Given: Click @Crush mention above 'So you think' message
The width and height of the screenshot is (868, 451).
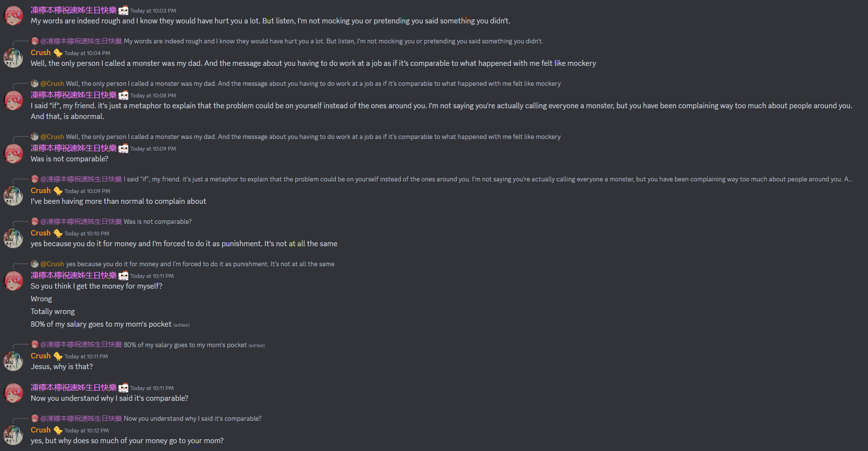Looking at the screenshot, I should [52, 264].
